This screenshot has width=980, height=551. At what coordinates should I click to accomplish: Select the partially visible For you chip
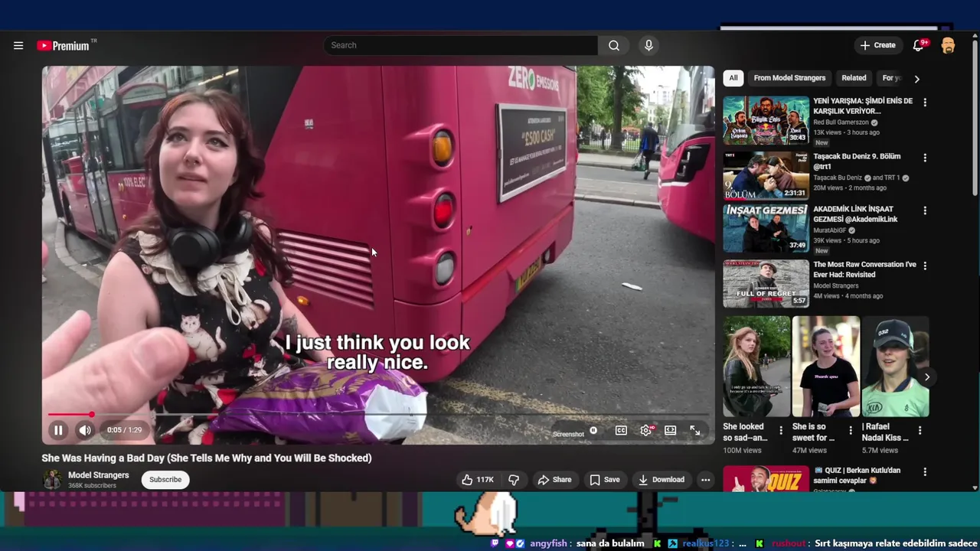click(891, 78)
